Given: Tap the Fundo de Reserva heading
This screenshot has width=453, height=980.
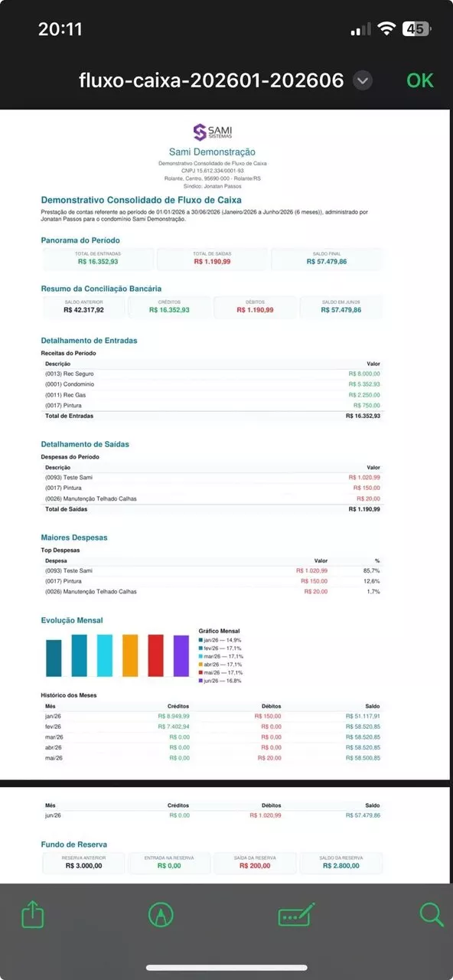Looking at the screenshot, I should click(73, 844).
